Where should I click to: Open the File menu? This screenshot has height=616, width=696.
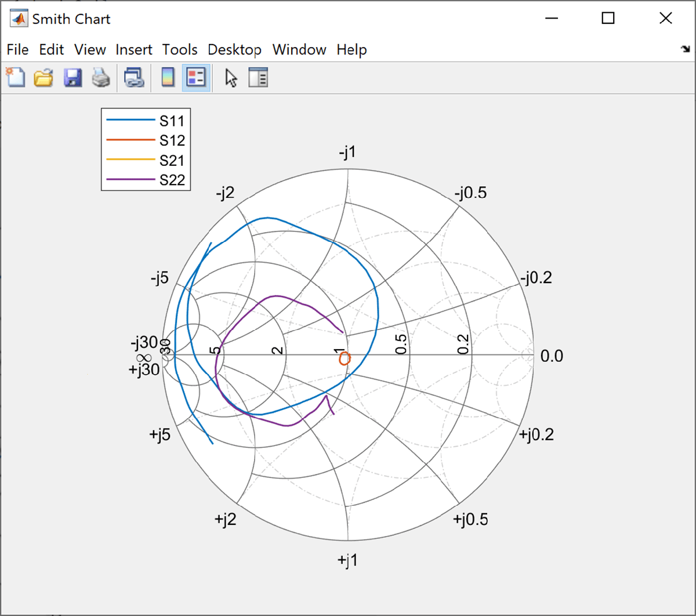pyautogui.click(x=17, y=50)
